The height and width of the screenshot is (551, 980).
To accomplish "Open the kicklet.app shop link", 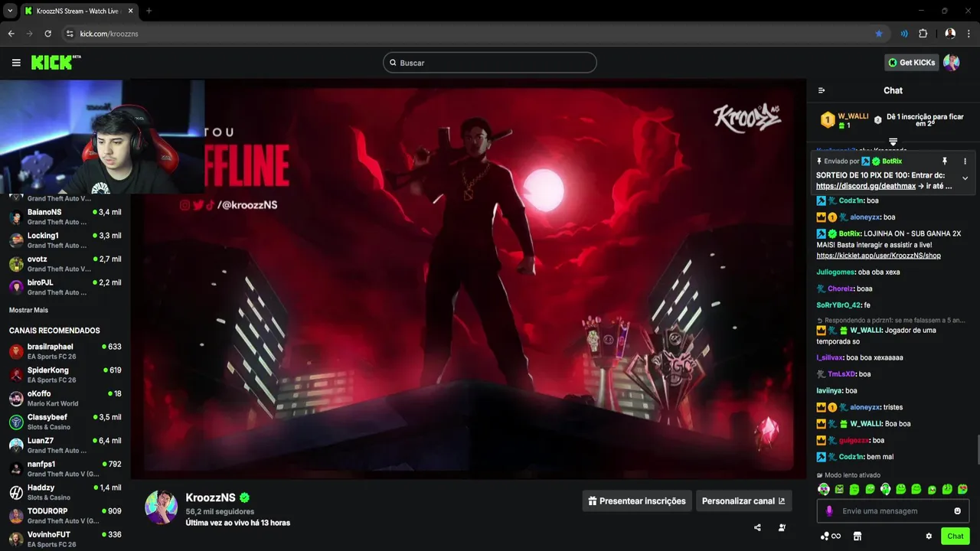I will pyautogui.click(x=878, y=256).
